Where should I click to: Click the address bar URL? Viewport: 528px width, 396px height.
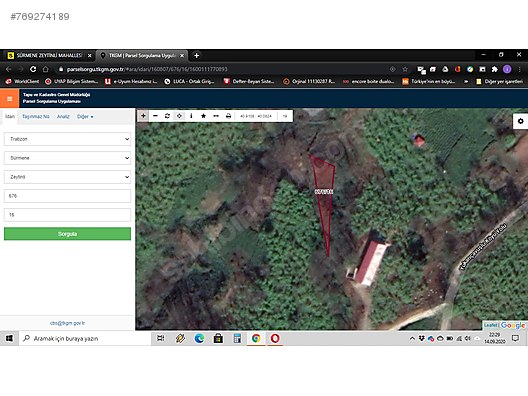coord(147,69)
